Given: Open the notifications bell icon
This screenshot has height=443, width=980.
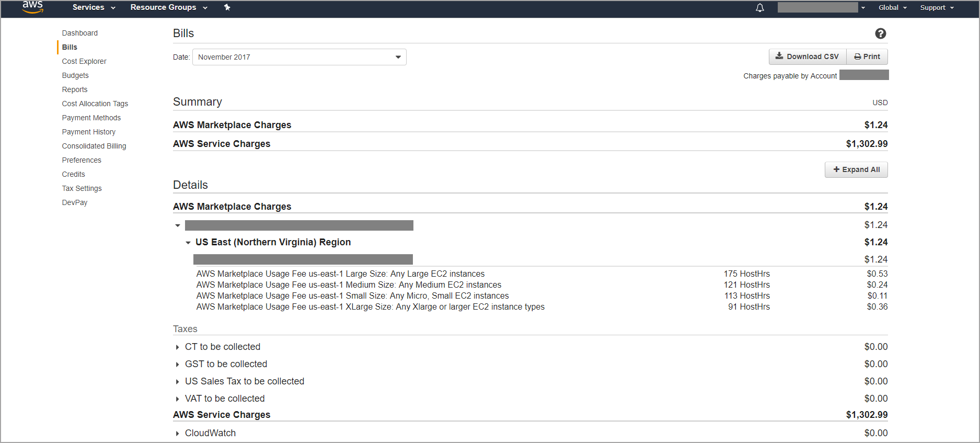Looking at the screenshot, I should (760, 8).
